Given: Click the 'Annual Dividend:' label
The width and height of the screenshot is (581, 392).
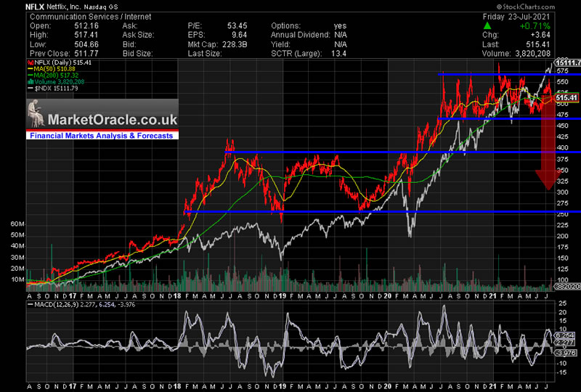Looking at the screenshot, I should click(300, 35).
